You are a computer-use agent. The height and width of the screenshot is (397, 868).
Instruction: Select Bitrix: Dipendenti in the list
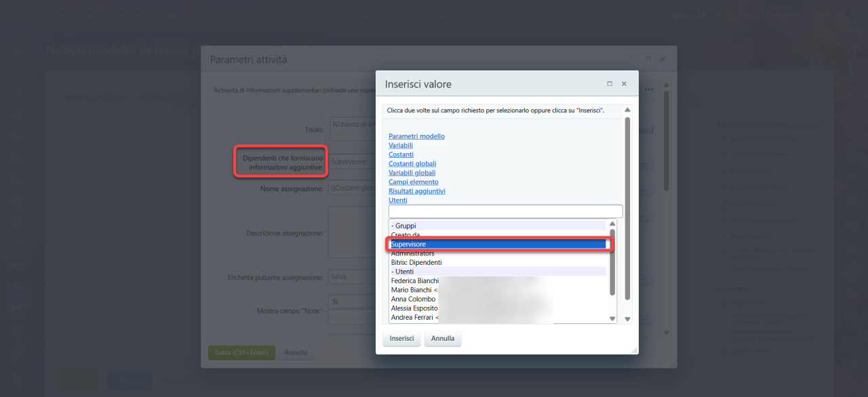click(x=498, y=262)
